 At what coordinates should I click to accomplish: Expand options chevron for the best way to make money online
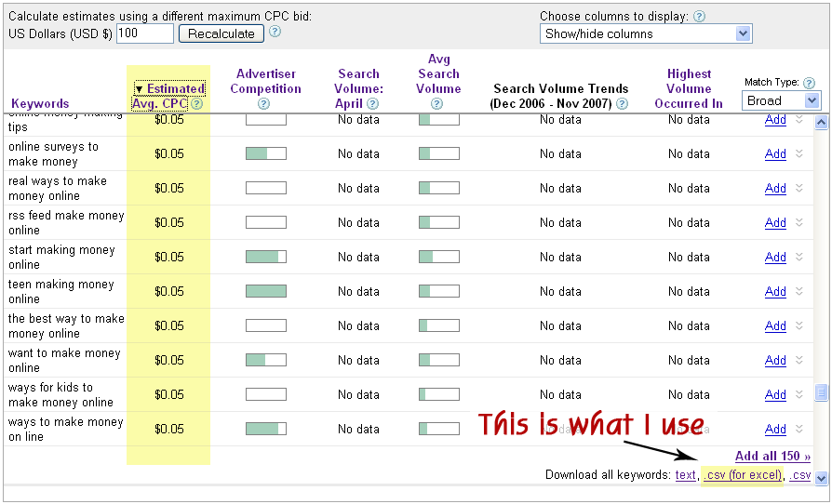[x=799, y=326]
